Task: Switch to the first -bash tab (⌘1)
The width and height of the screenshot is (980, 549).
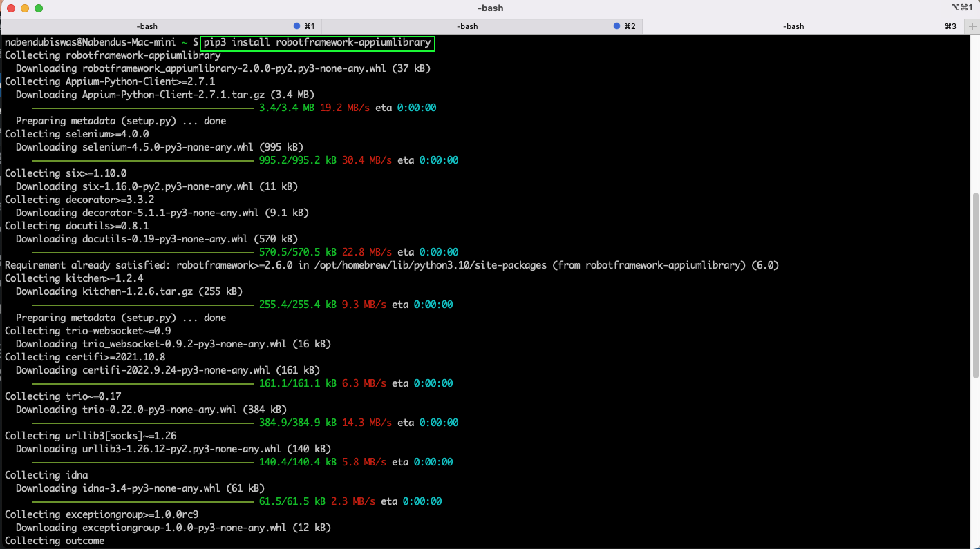Action: 161,26
